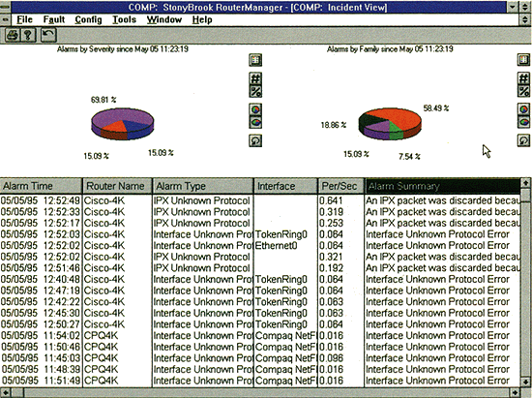Open the Tools menu

(124, 19)
